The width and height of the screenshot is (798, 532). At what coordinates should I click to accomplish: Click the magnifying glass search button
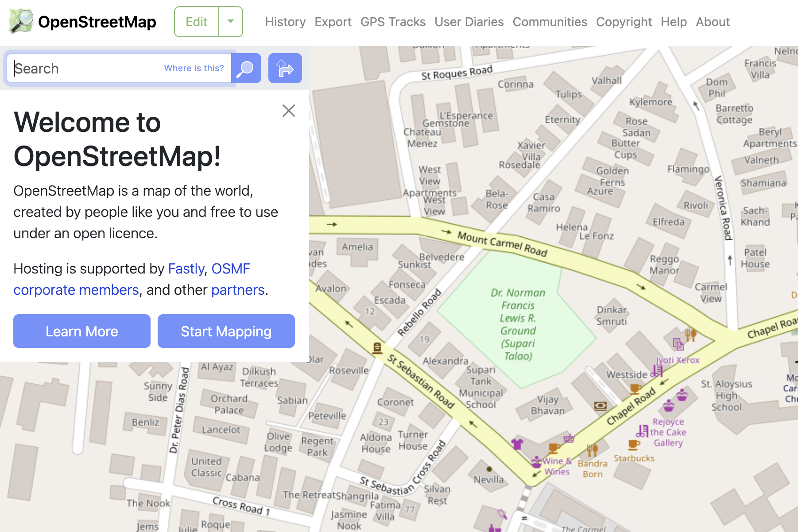(x=246, y=69)
